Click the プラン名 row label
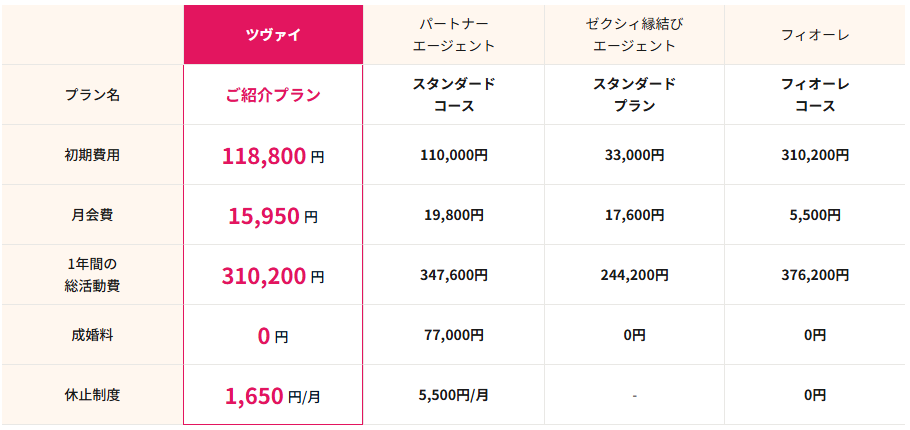This screenshot has width=910, height=430. point(92,95)
